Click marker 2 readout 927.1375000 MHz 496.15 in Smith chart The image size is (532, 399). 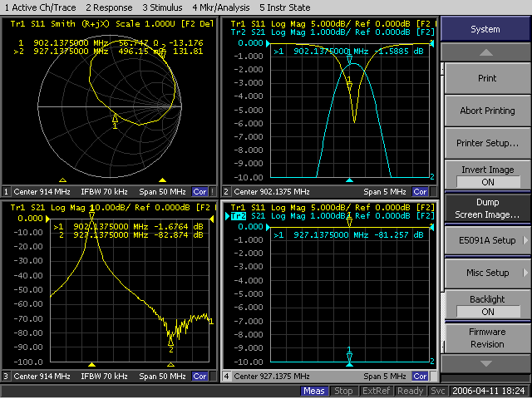pos(111,52)
